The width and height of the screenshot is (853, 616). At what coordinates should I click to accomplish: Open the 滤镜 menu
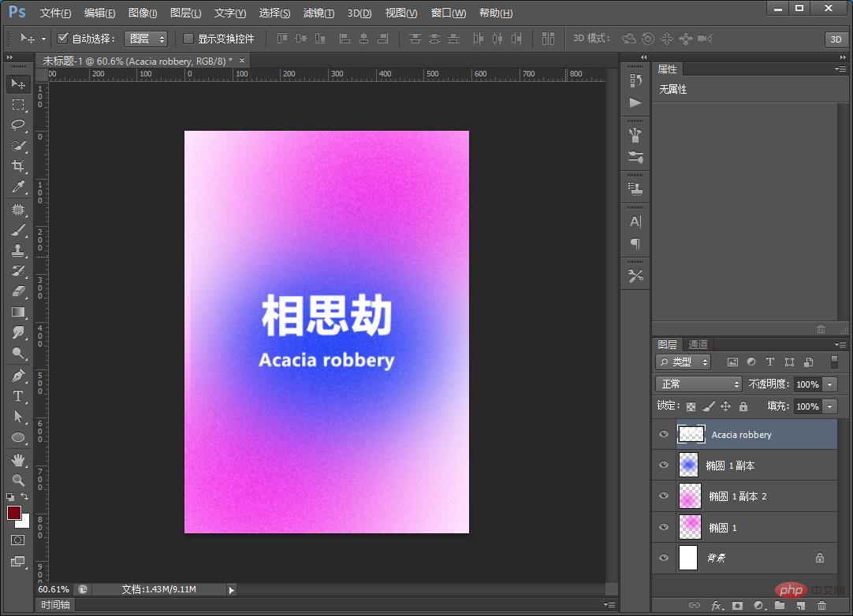click(x=318, y=13)
